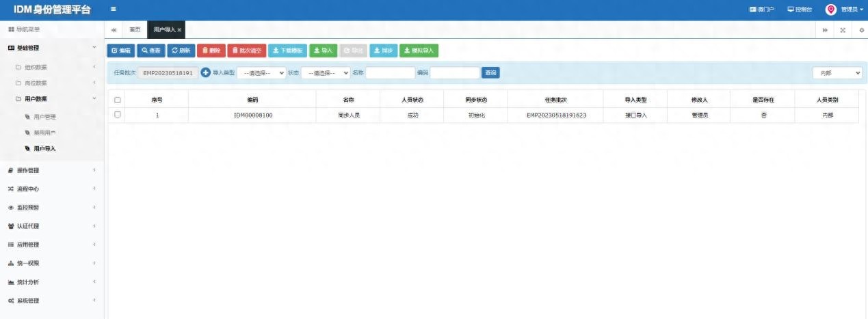Click the fullscreen expand icon

[x=843, y=30]
